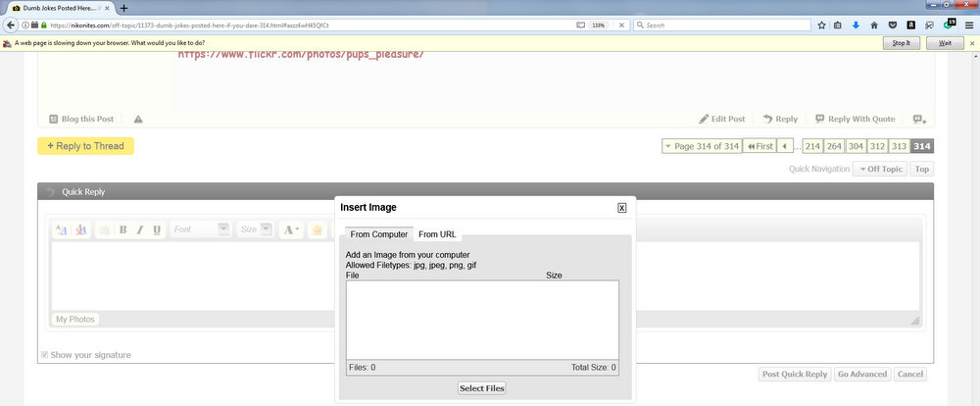Open Off Topic quick navigation dropdown
Image resolution: width=980 pixels, height=406 pixels.
[880, 169]
